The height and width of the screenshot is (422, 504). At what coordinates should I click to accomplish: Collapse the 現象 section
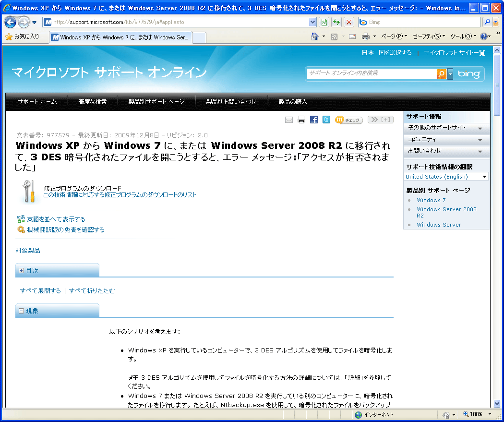coord(22,311)
